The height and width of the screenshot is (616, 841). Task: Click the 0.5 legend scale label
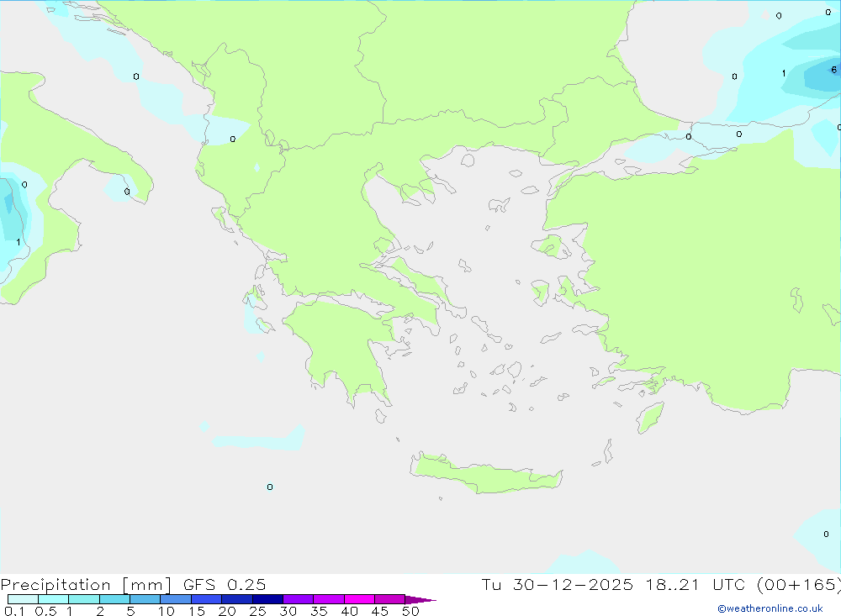[x=45, y=611]
